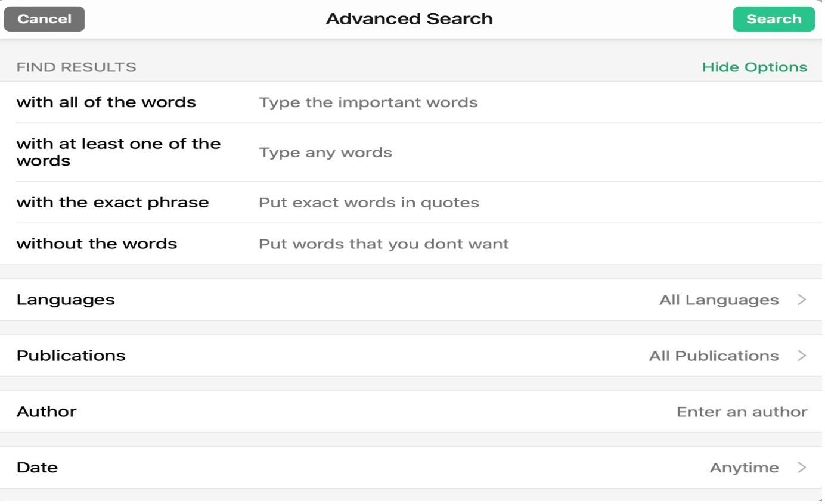825x504 pixels.
Task: Select the exact phrase input field
Action: click(532, 203)
